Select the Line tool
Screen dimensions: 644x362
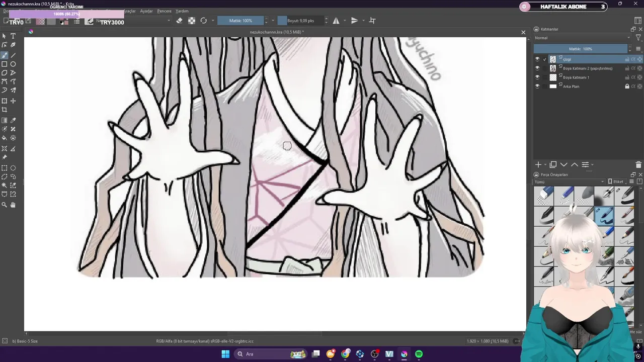13,55
